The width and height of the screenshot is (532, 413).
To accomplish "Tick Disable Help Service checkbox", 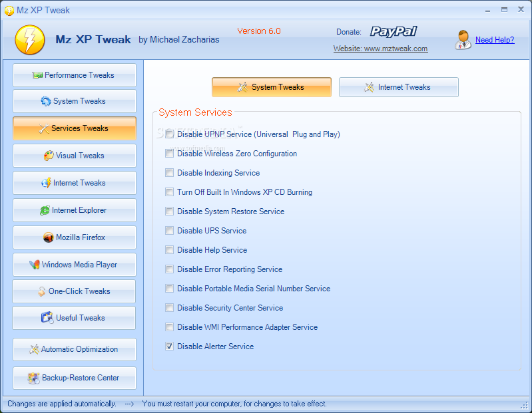I will 169,250.
